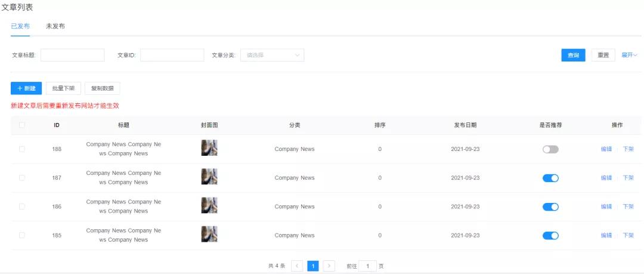Focus the 文章标题 input field
The image size is (644, 274).
[x=73, y=55]
